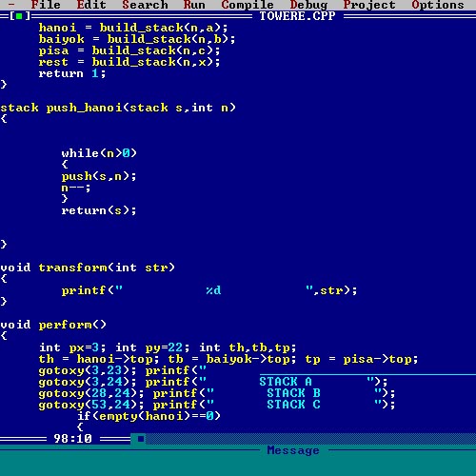Viewport: 476px width, 476px height.
Task: Click the 'STACK B' string text
Action: coord(293,393)
